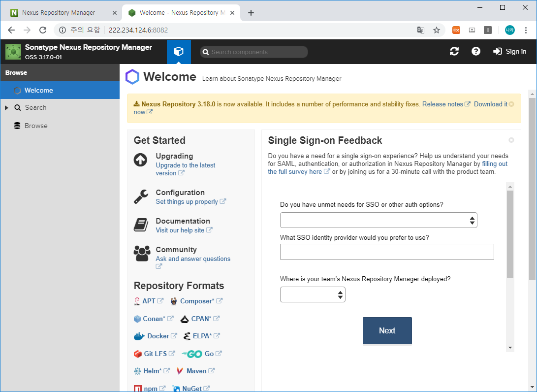The height and width of the screenshot is (392, 537).
Task: Click the Conan blue cube icon
Action: point(137,319)
